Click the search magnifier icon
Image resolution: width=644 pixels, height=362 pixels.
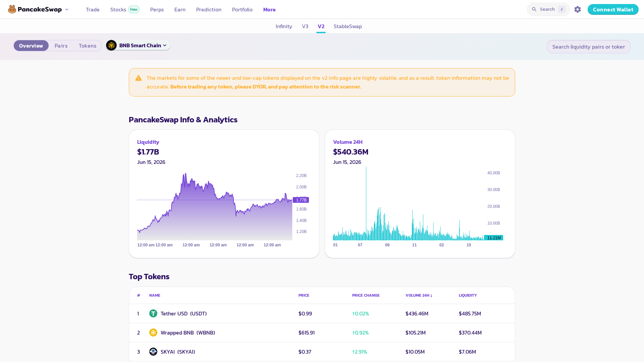pos(534,9)
